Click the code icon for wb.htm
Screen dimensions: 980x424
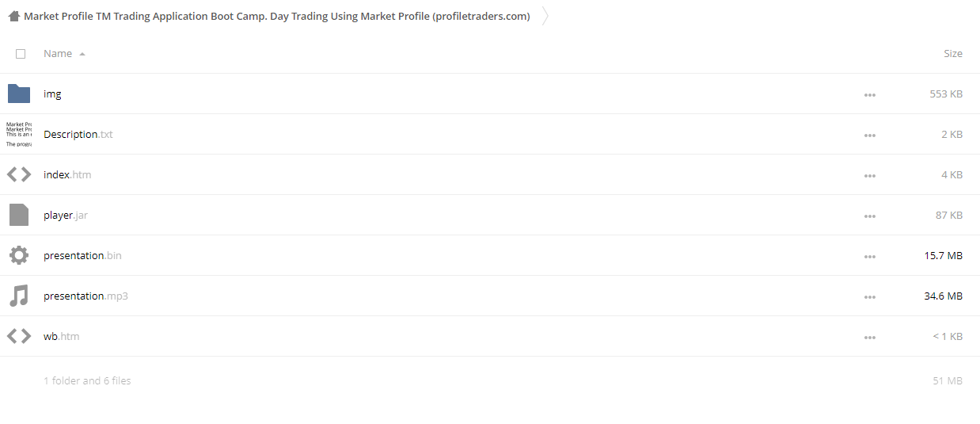[x=19, y=336]
